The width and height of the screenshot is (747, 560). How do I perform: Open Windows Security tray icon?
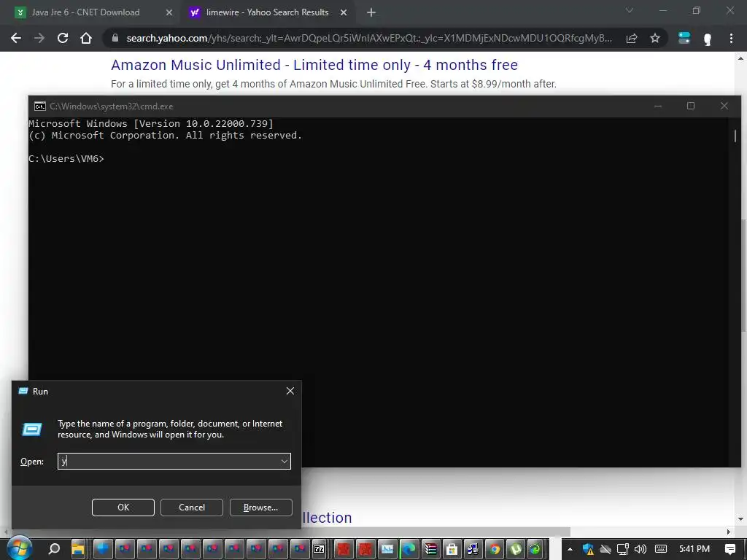coord(589,550)
